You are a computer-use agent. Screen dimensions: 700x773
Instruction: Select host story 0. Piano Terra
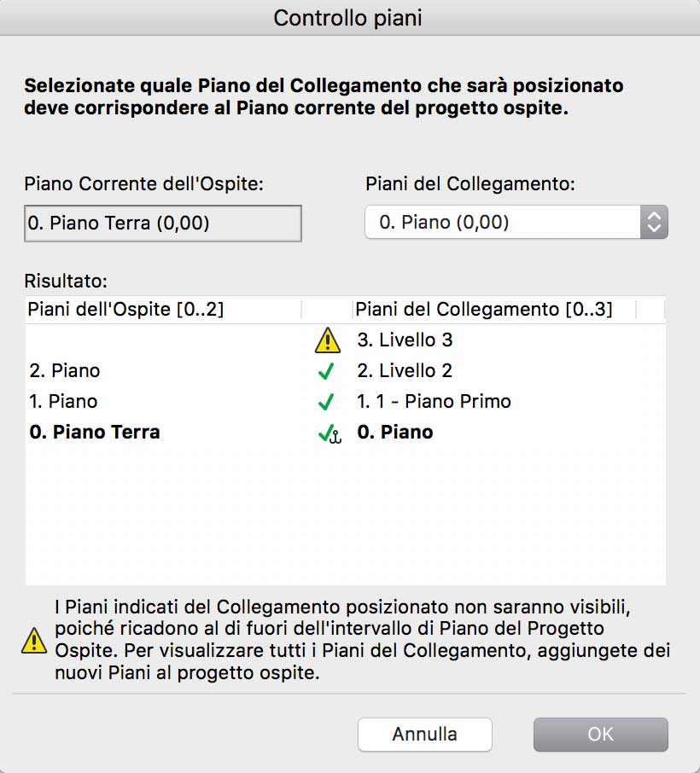point(95,433)
